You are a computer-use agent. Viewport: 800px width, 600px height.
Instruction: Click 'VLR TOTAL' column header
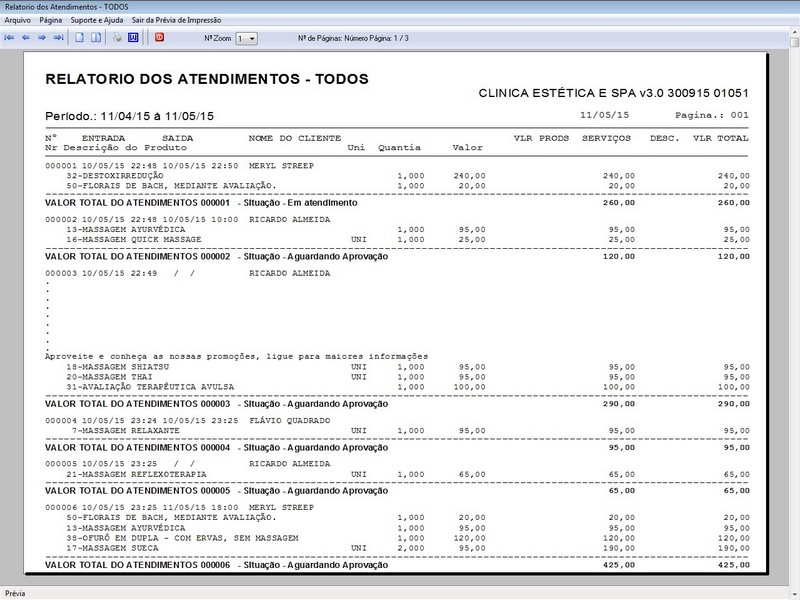pyautogui.click(x=720, y=138)
